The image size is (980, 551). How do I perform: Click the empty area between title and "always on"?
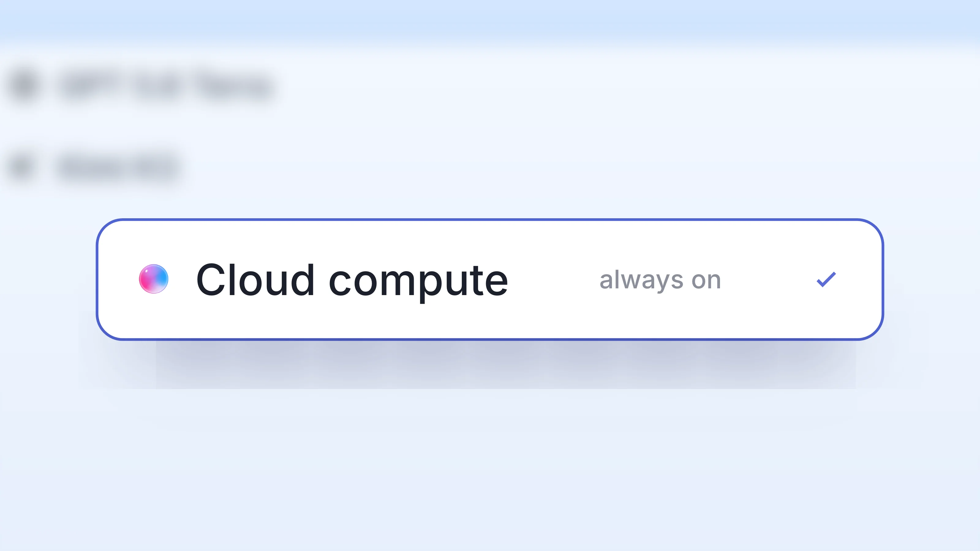[554, 280]
